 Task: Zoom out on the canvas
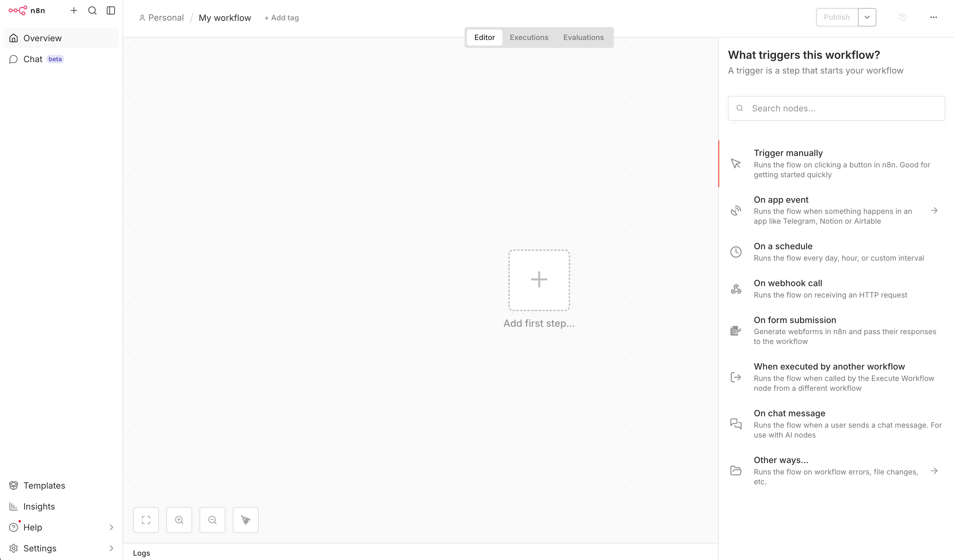[x=212, y=519]
